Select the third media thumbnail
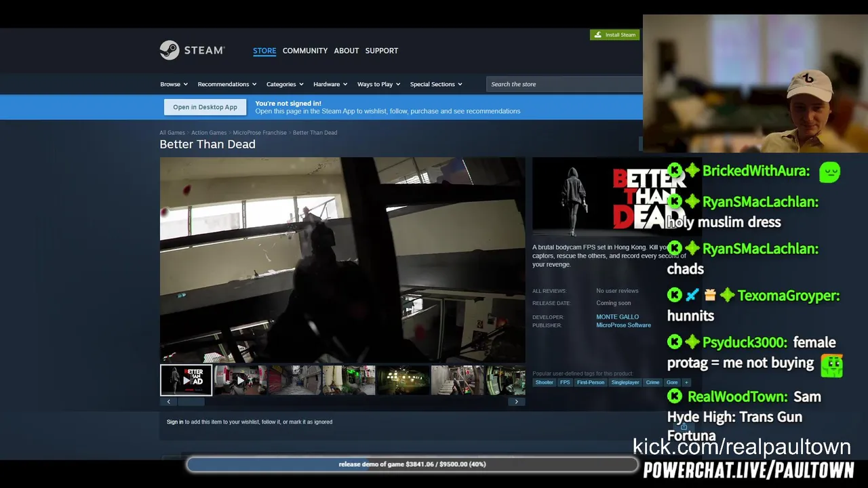868x488 pixels. click(294, 380)
